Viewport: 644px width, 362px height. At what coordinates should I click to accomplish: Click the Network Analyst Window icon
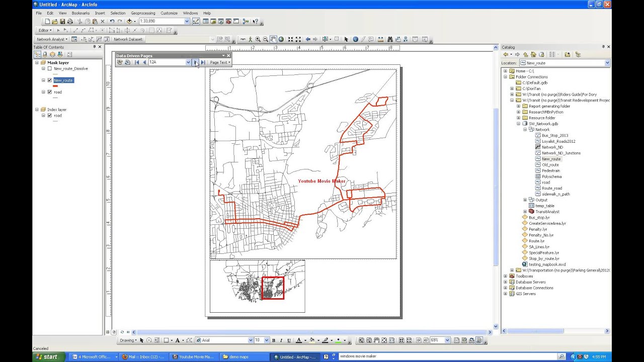[74, 39]
